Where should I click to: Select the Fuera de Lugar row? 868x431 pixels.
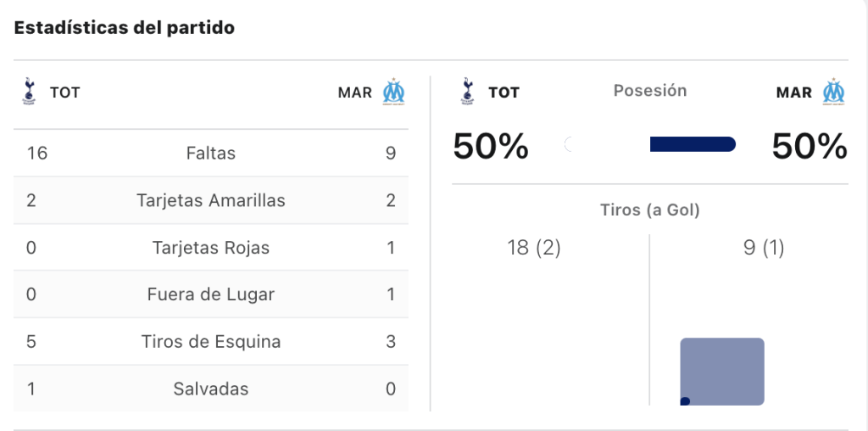point(211,294)
